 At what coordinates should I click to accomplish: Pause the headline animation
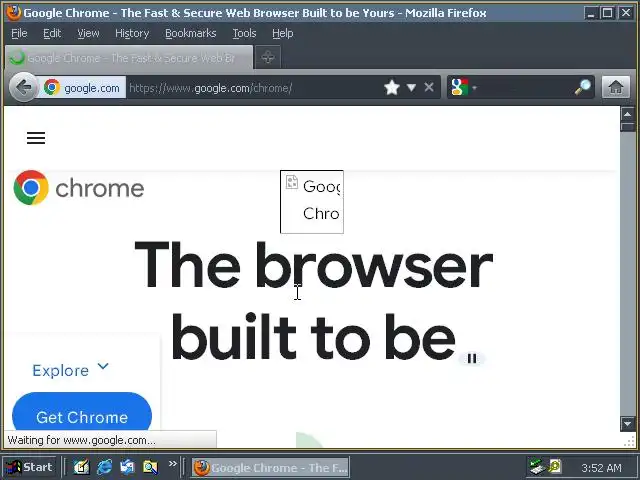pyautogui.click(x=472, y=358)
